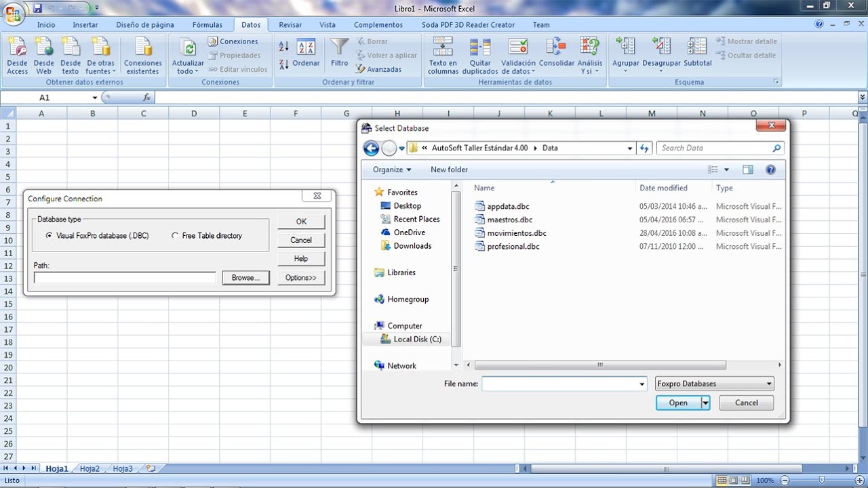Expand address bar history dropdown arrow
This screenshot has width=868, height=488.
630,148
